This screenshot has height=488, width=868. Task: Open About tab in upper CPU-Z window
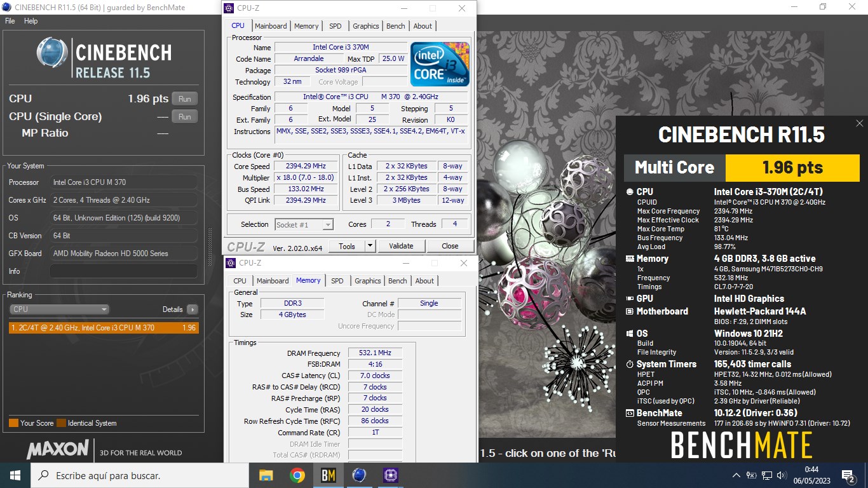(423, 26)
